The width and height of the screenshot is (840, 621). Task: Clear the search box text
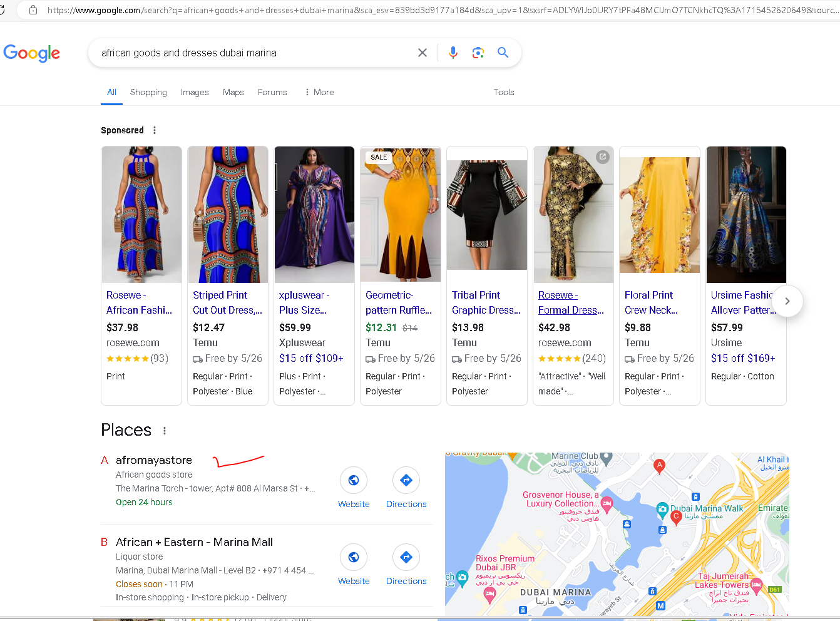click(x=423, y=53)
